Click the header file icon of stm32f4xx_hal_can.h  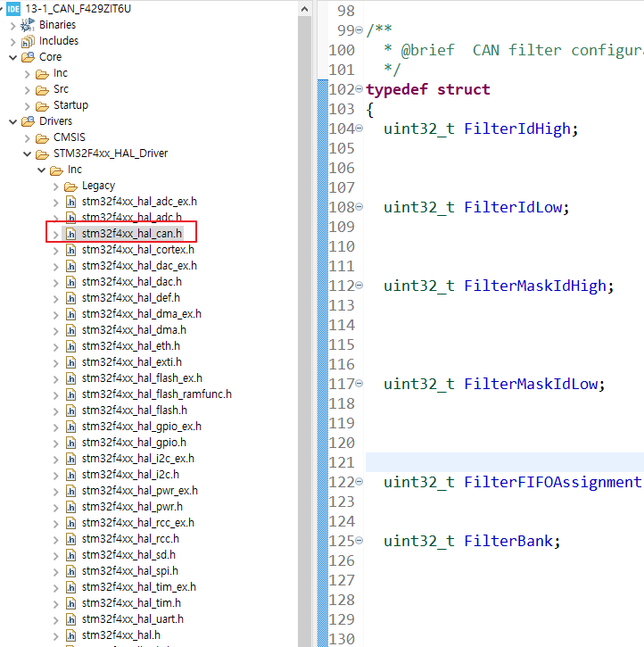click(x=71, y=234)
